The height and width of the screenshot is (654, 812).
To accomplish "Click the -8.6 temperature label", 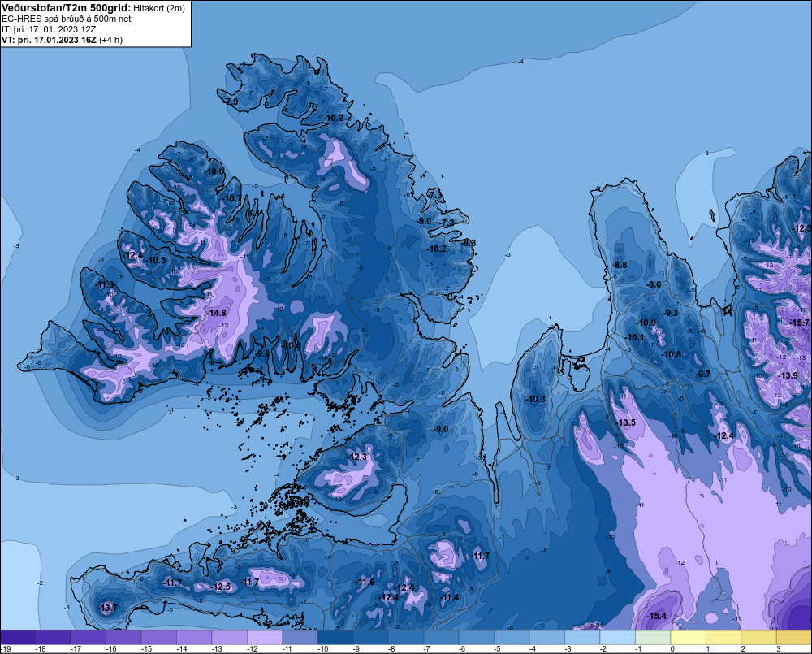I will pyautogui.click(x=654, y=284).
